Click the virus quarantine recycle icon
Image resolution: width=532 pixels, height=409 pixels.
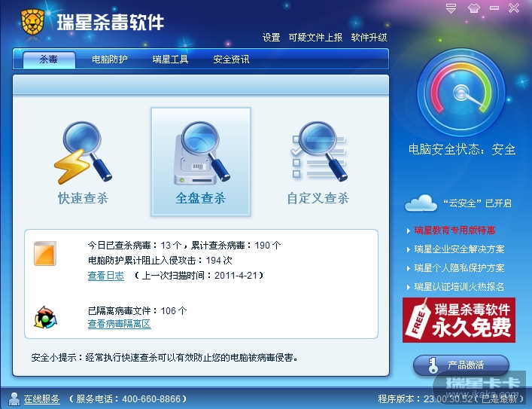point(45,318)
